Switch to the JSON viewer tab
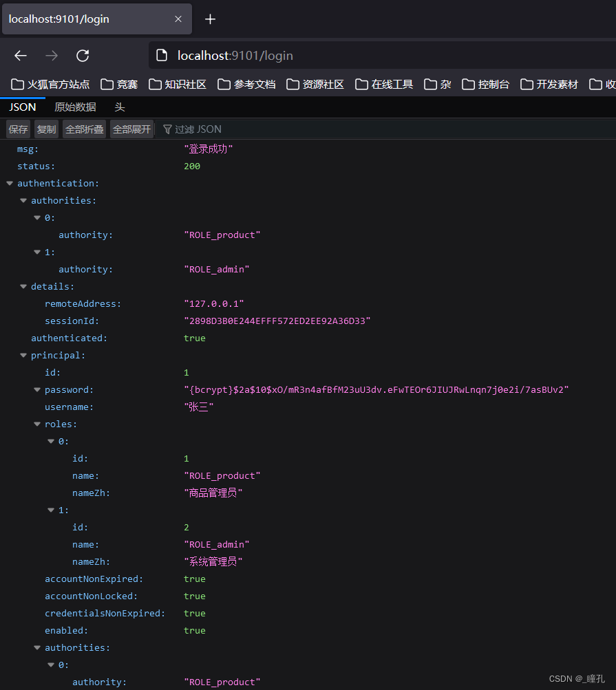Image resolution: width=616 pixels, height=690 pixels. click(x=23, y=107)
